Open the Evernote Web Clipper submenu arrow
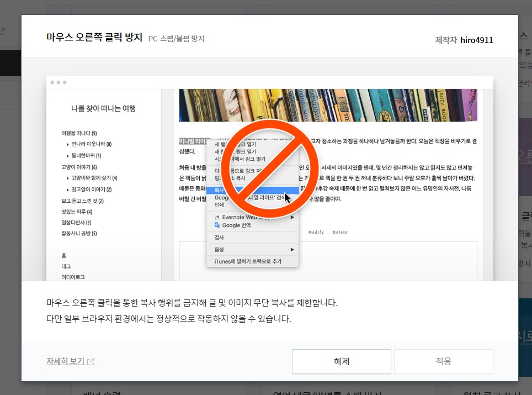532x395 pixels. pos(292,217)
